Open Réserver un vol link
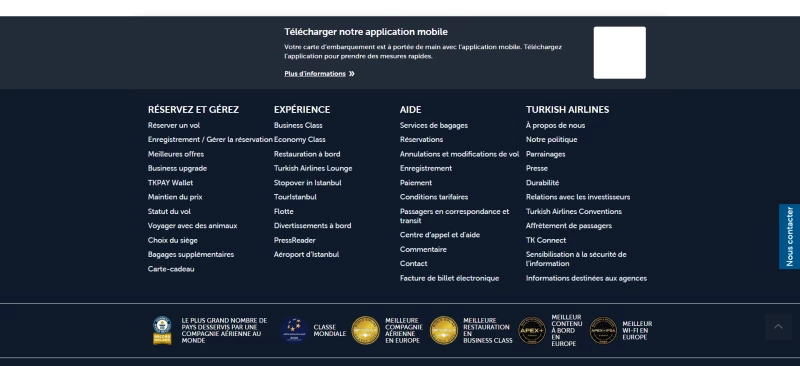Screen dimensions: 800x366 click(x=174, y=125)
